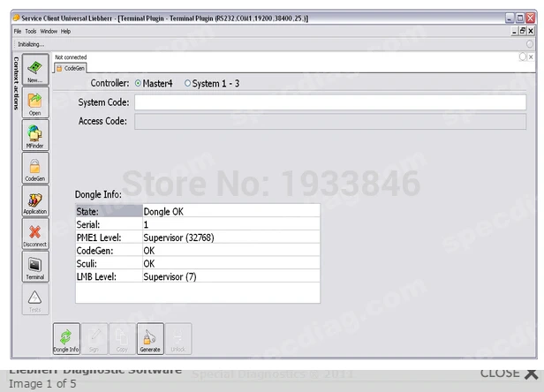
Task: Click the Initializing... status text
Action: coord(31,44)
